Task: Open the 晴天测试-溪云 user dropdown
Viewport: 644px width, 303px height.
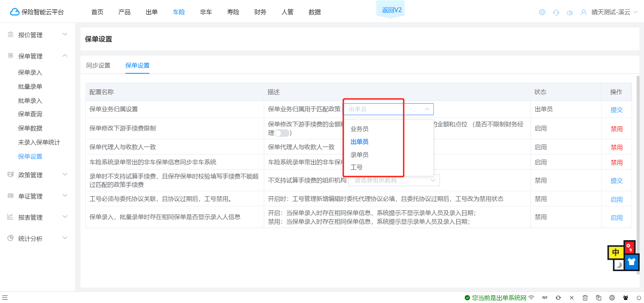Action: click(x=614, y=12)
